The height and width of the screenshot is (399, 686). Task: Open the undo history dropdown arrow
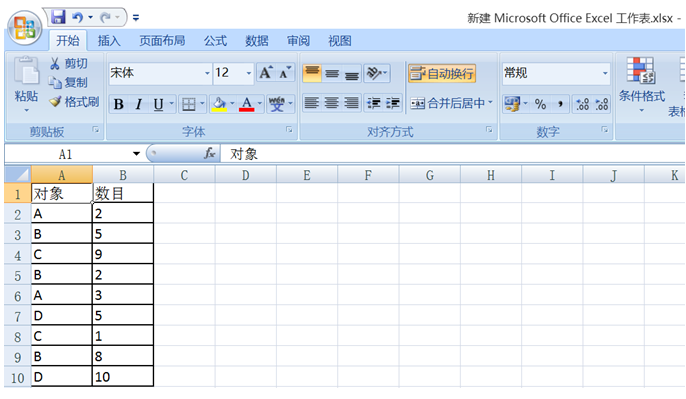91,18
